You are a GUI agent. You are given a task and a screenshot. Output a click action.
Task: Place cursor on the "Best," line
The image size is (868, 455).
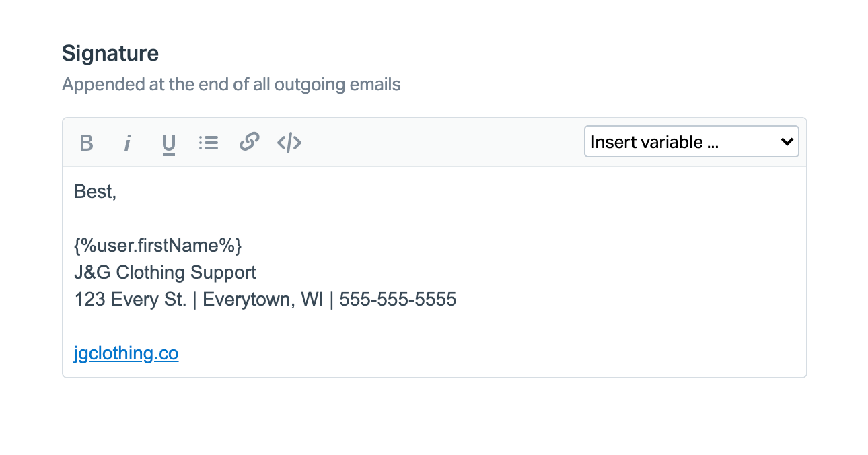tap(96, 192)
